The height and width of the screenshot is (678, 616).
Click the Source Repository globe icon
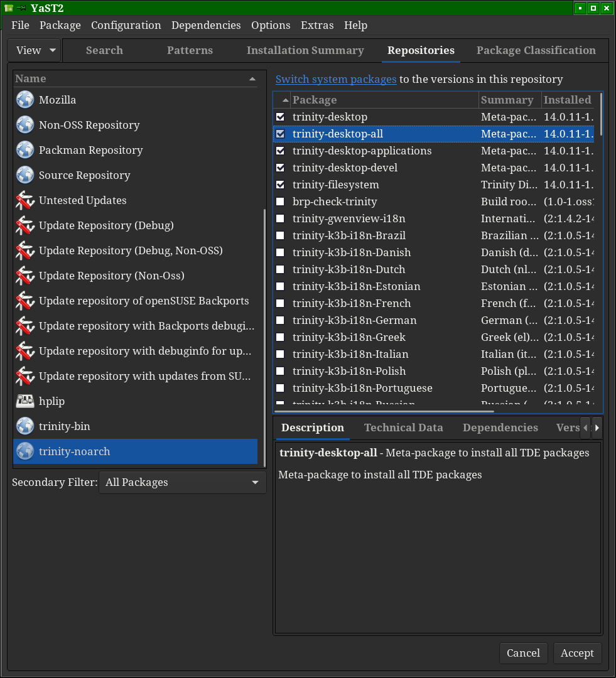(x=25, y=175)
